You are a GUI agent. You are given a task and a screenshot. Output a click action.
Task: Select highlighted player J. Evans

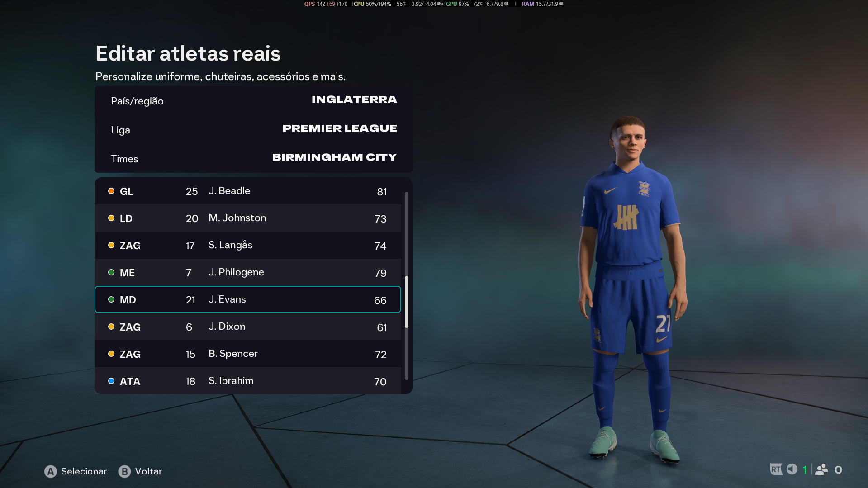(248, 299)
